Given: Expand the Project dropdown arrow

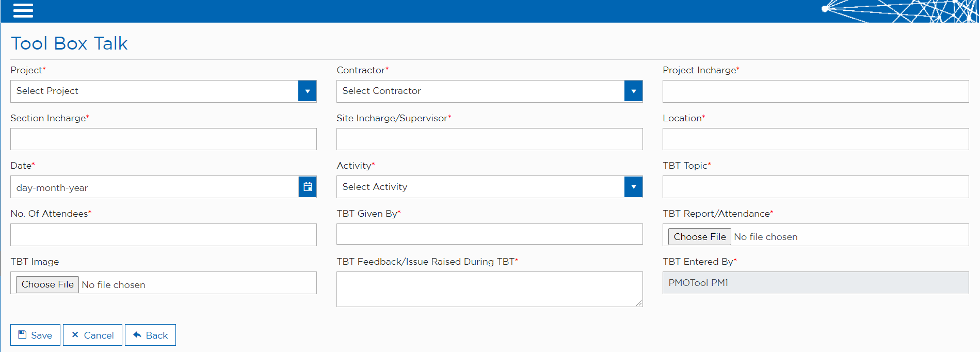Looking at the screenshot, I should pyautogui.click(x=308, y=91).
